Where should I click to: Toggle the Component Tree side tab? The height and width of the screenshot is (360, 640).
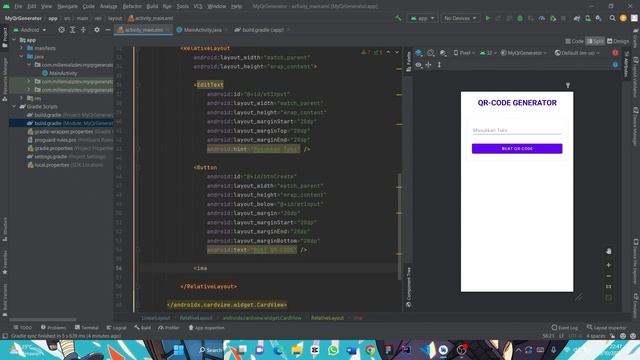pyautogui.click(x=409, y=287)
